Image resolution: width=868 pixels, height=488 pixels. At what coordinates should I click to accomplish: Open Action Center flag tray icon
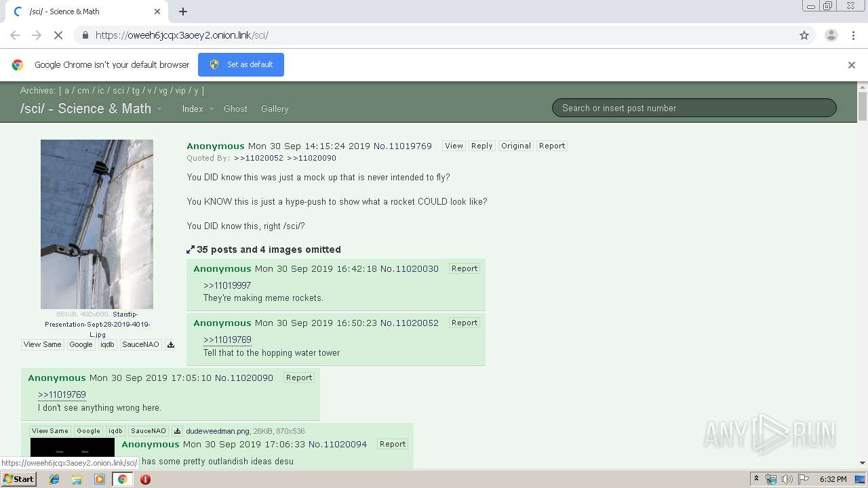tap(802, 479)
